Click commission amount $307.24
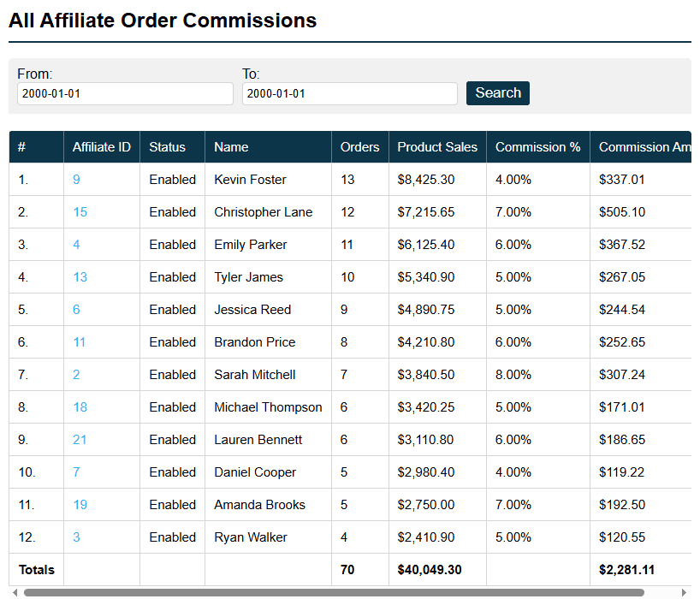Screen dimensions: 700x599 [x=622, y=375]
